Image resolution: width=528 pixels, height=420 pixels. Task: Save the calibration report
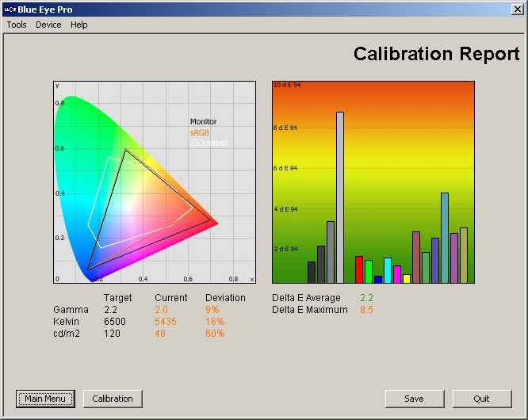pos(414,399)
